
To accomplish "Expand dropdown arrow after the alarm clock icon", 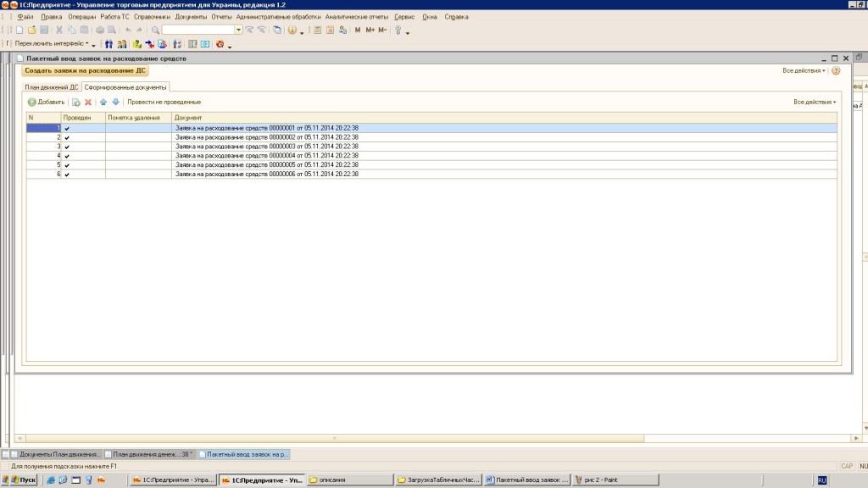I will point(229,47).
